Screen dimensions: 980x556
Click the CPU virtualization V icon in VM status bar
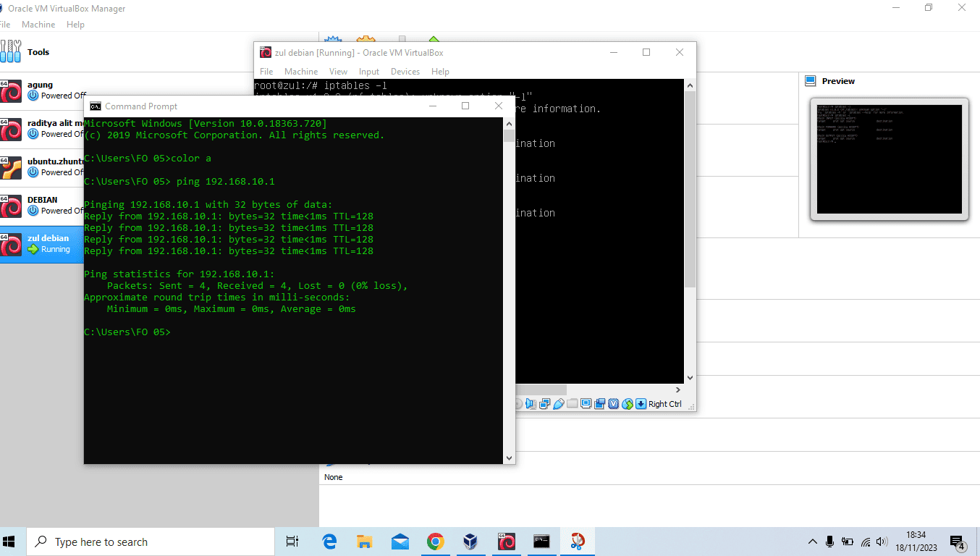point(613,404)
